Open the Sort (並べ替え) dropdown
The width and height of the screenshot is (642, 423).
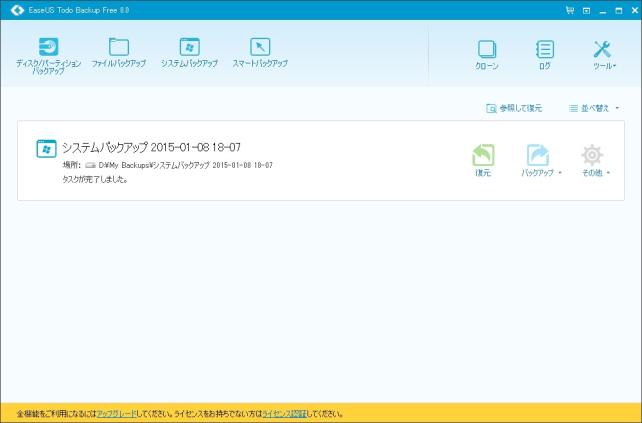click(x=594, y=109)
